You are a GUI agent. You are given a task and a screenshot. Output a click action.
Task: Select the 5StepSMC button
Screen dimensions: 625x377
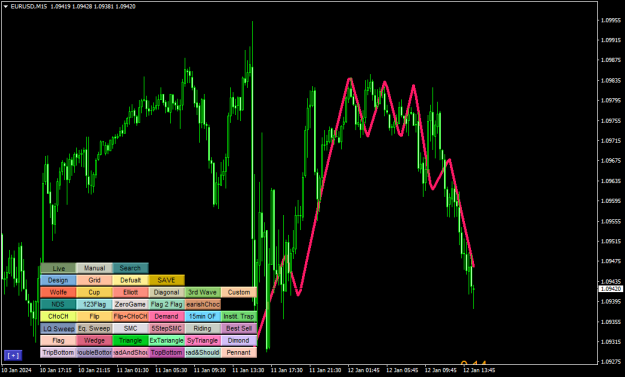tap(167, 328)
